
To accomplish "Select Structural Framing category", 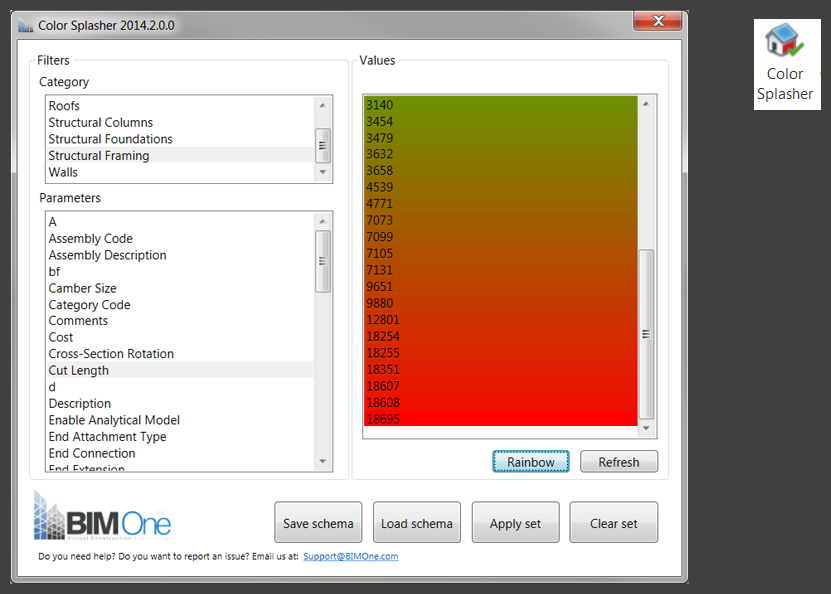I will point(180,155).
